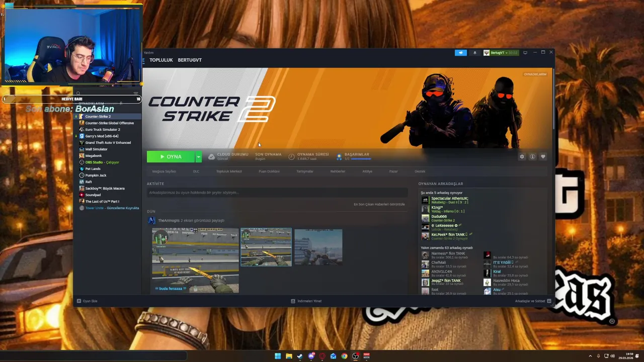This screenshot has height=362, width=644.
Task: Click the Steam announcements megaphone button
Action: 461,53
